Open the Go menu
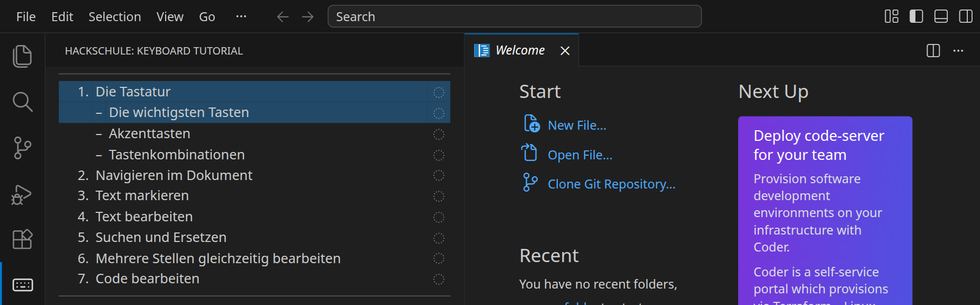This screenshot has width=980, height=305. pos(207,17)
